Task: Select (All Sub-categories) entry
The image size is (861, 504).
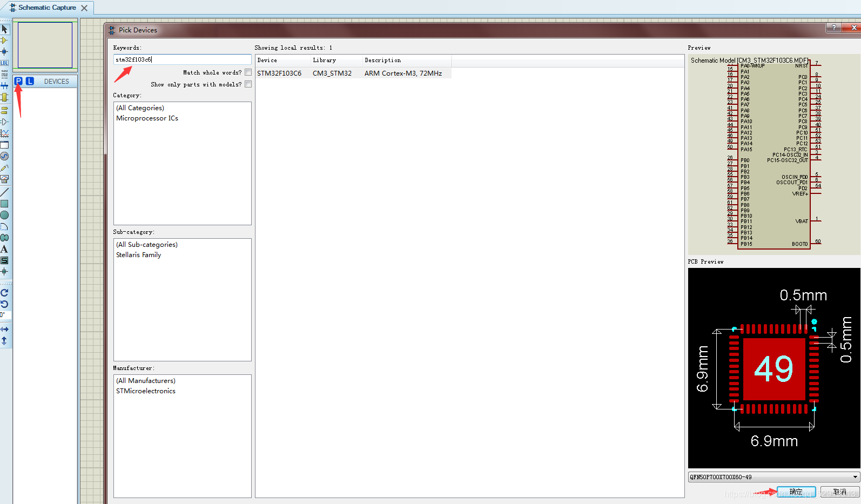Action: pyautogui.click(x=147, y=245)
